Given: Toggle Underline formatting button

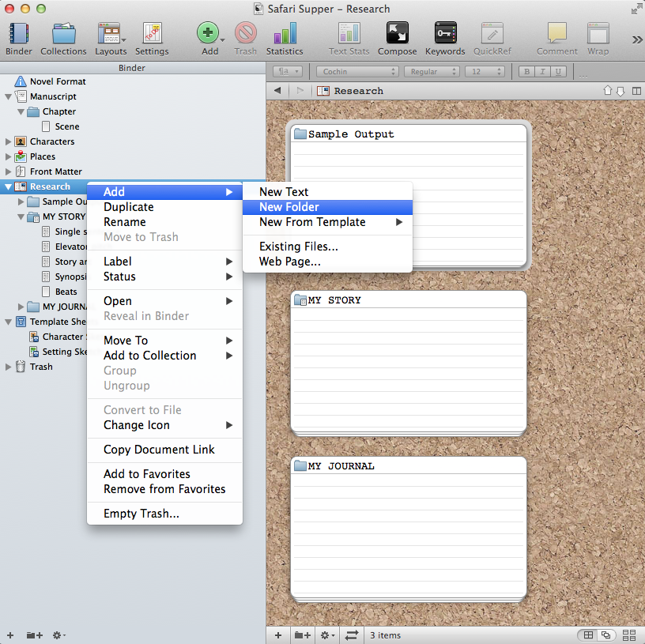Looking at the screenshot, I should pyautogui.click(x=558, y=72).
